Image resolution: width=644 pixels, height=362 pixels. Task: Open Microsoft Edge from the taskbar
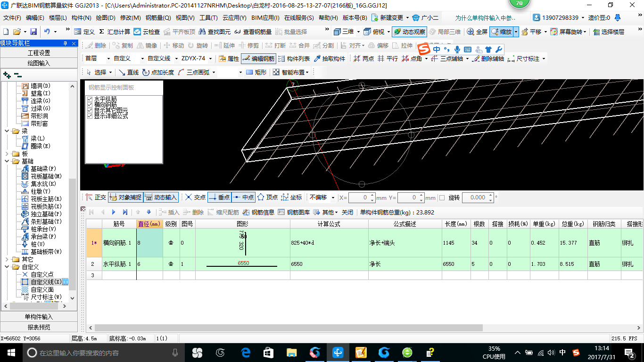tap(246, 352)
